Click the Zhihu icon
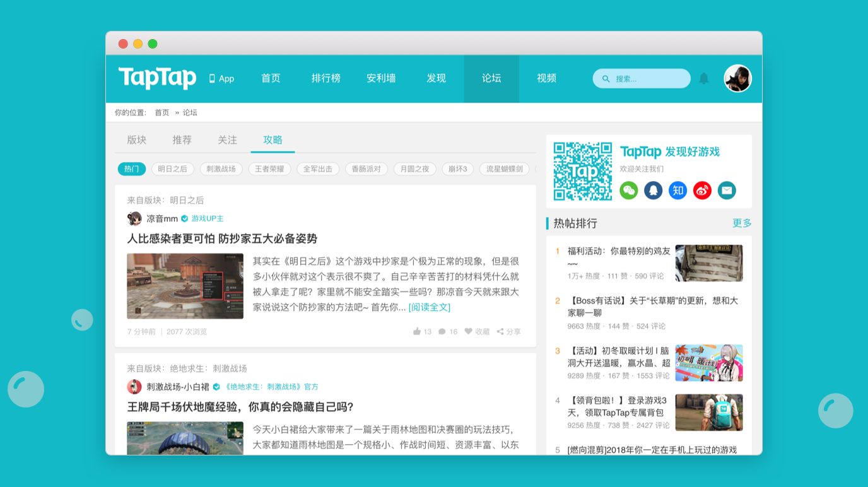This screenshot has width=868, height=487. 678,191
